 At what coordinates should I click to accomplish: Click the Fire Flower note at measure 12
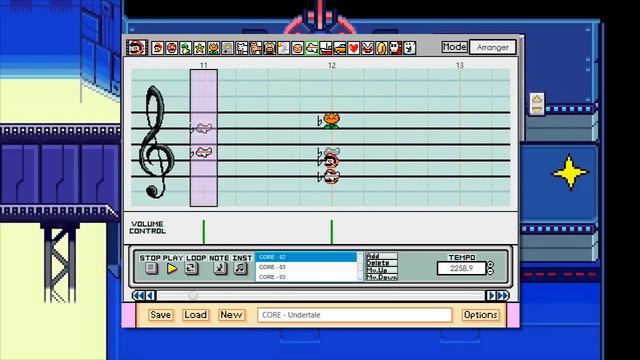[x=331, y=120]
